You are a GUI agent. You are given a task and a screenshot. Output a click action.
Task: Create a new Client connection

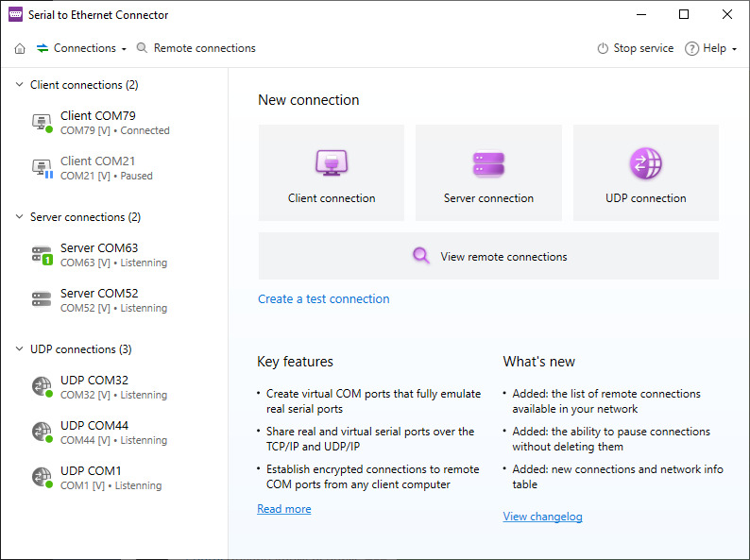(332, 173)
